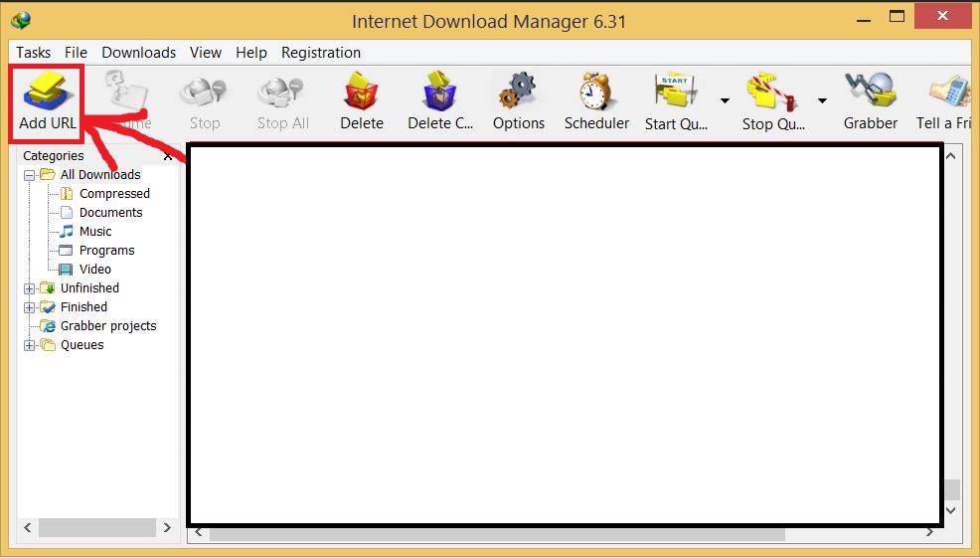
Task: Expand the Unfinished category node
Action: tap(29, 289)
